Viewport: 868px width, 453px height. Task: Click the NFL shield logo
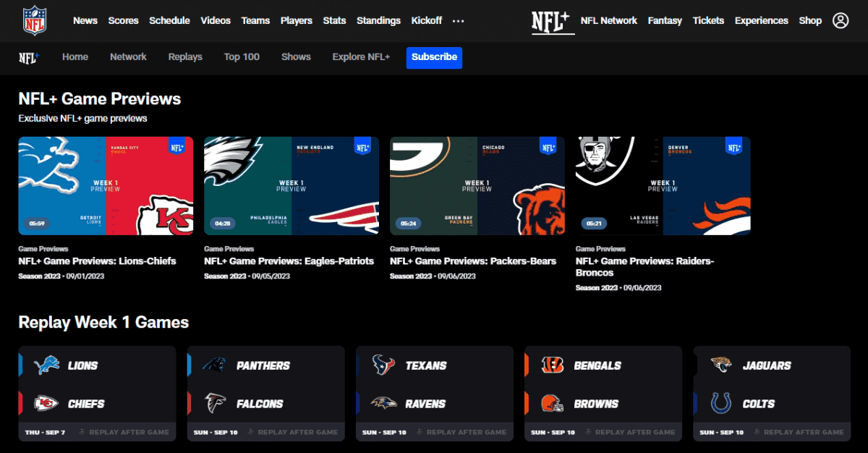tap(33, 20)
